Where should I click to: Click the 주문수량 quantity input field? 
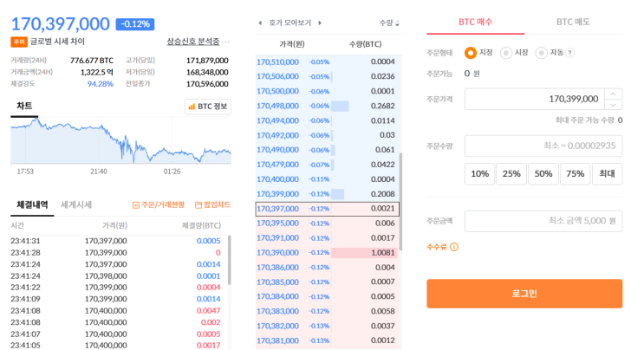[x=543, y=146]
